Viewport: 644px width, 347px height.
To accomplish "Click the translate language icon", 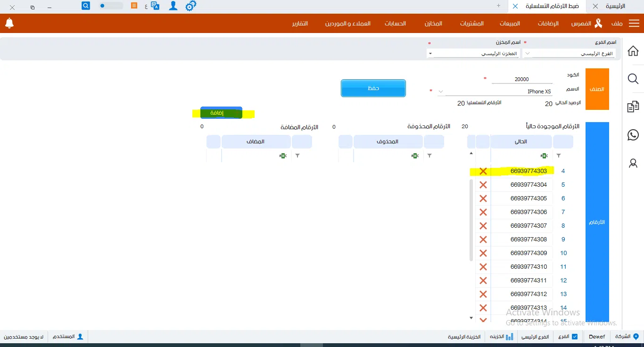I will pos(155,6).
